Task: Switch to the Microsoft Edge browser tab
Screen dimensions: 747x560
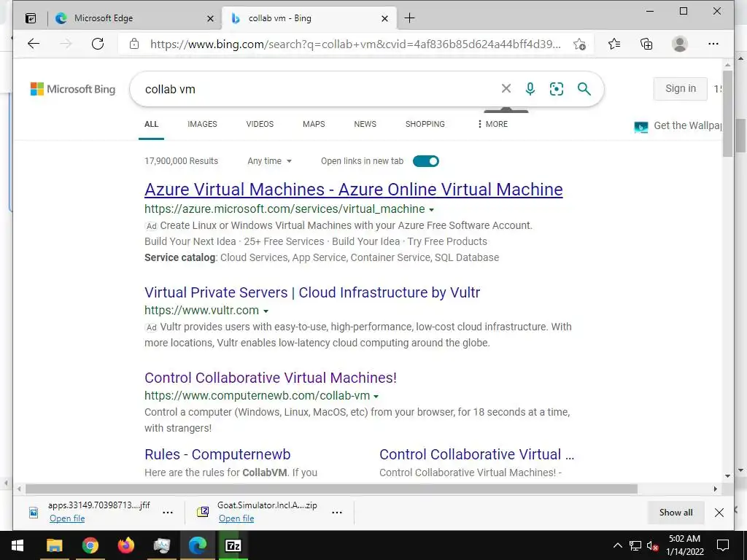Action: [133, 18]
